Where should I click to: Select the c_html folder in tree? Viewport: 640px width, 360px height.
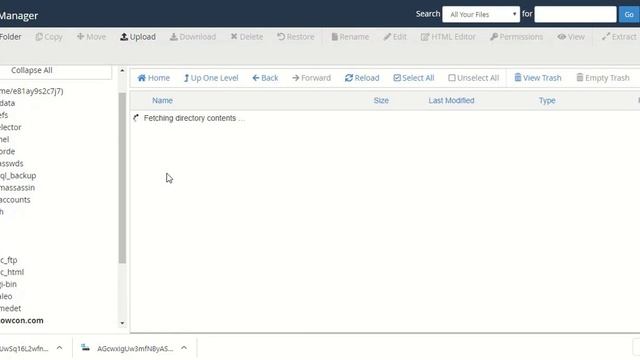[12, 272]
